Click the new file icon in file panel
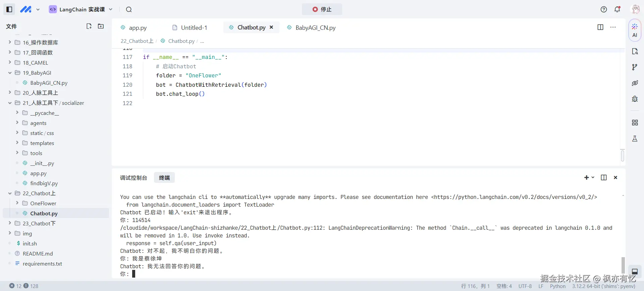The width and height of the screenshot is (644, 291). coord(89,26)
